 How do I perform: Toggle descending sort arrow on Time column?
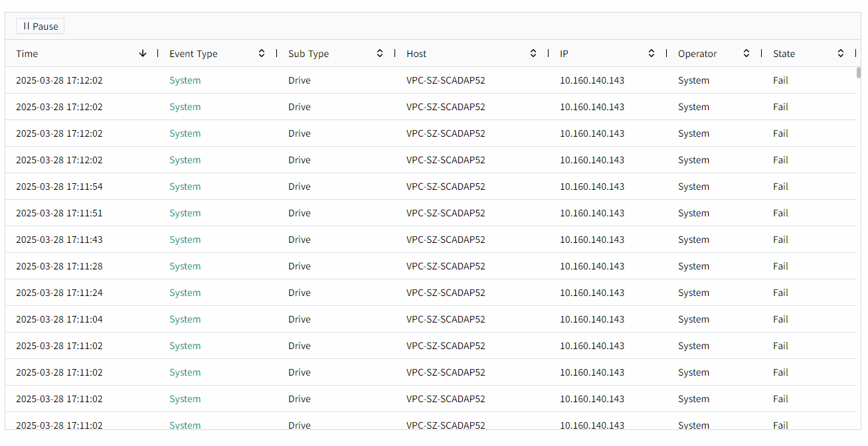143,54
